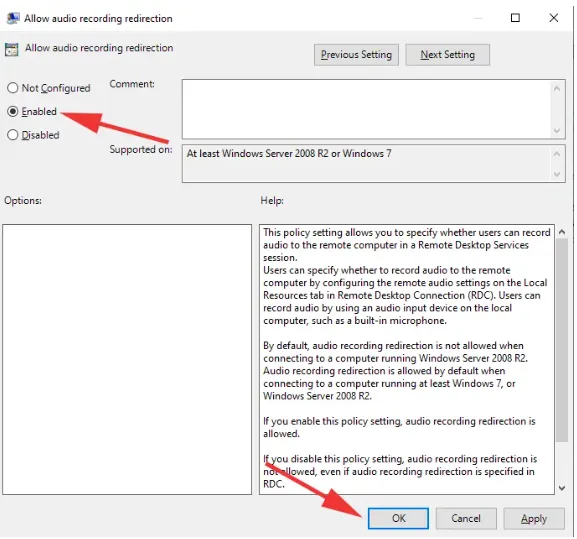Close the dialog with the X button
Image resolution: width=577 pixels, height=539 pixels.
coord(553,18)
